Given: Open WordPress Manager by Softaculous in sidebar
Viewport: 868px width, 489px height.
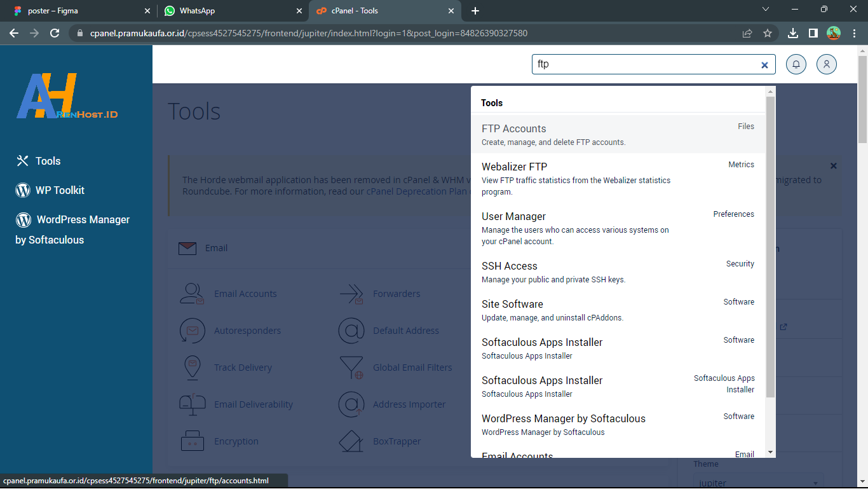Looking at the screenshot, I should [x=72, y=230].
